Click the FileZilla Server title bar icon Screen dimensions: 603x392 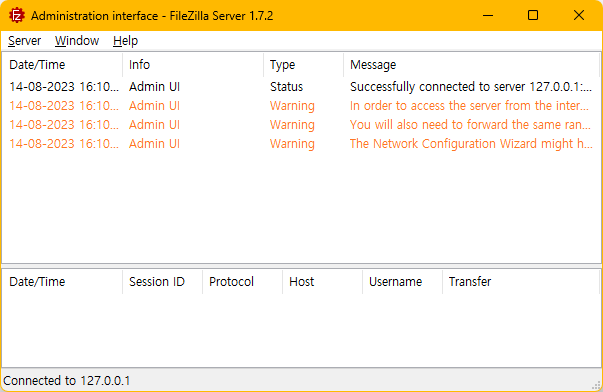[x=17, y=15]
